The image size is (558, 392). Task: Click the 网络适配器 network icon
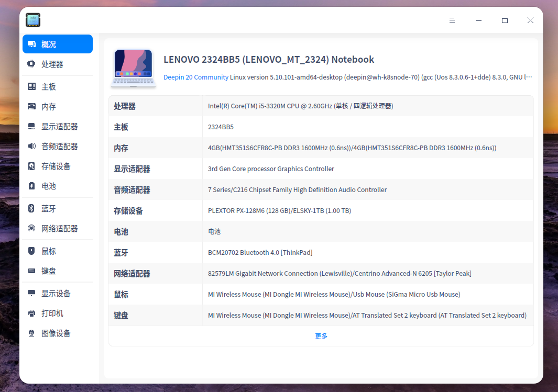pyautogui.click(x=31, y=228)
